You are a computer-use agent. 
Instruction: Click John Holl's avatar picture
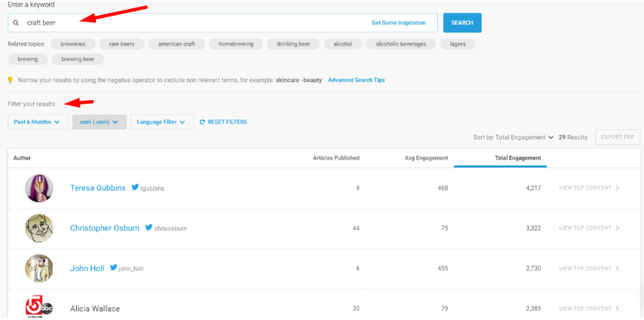coord(39,268)
